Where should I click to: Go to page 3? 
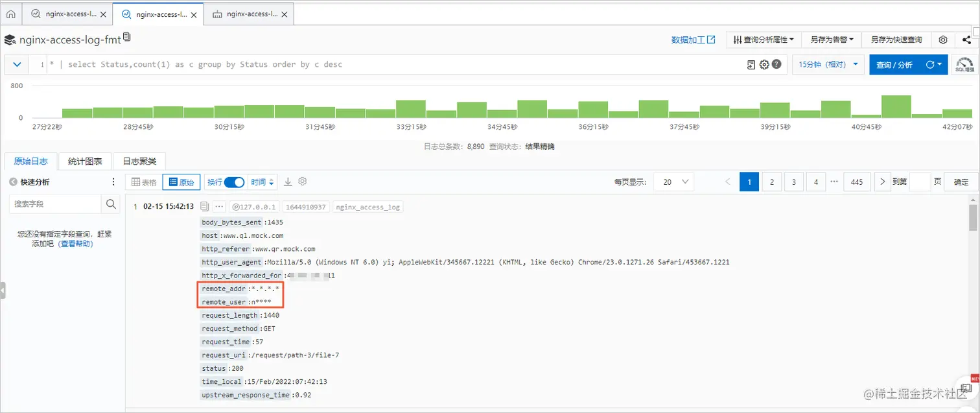(793, 182)
